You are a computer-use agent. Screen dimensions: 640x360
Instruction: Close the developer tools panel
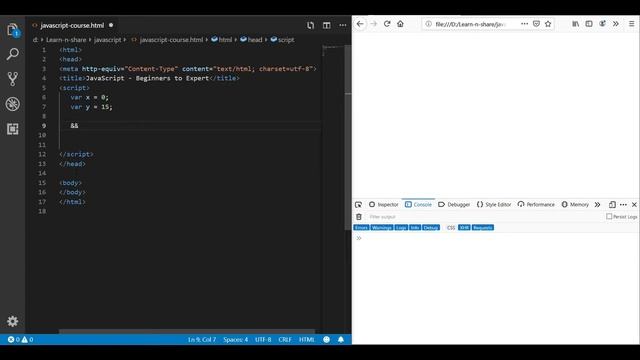634,204
